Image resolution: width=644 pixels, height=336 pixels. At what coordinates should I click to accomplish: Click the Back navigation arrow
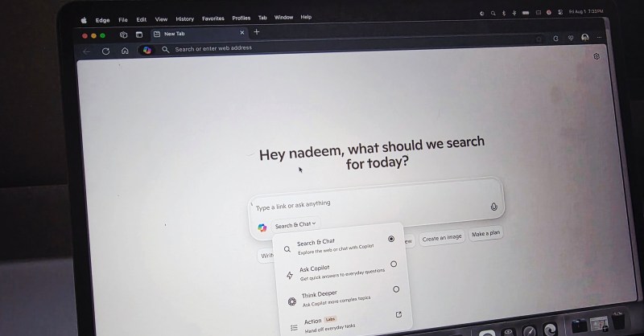[86, 51]
